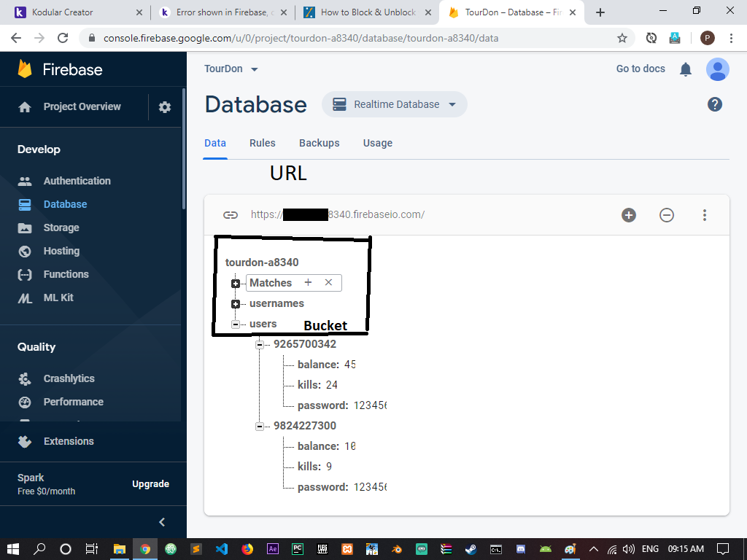This screenshot has width=747, height=560.
Task: Add a child to the Matches node
Action: pyautogui.click(x=309, y=282)
